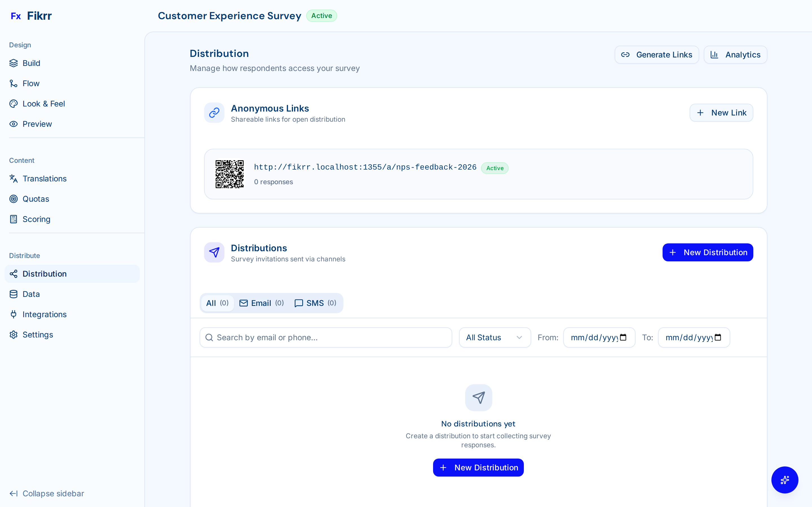The width and height of the screenshot is (812, 507).
Task: Click the Preview eye icon
Action: tap(14, 124)
